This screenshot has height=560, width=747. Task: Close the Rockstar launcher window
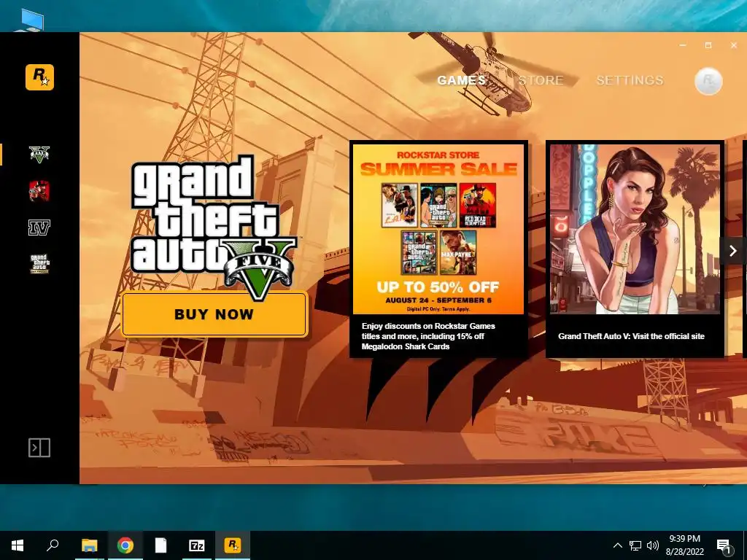click(734, 45)
